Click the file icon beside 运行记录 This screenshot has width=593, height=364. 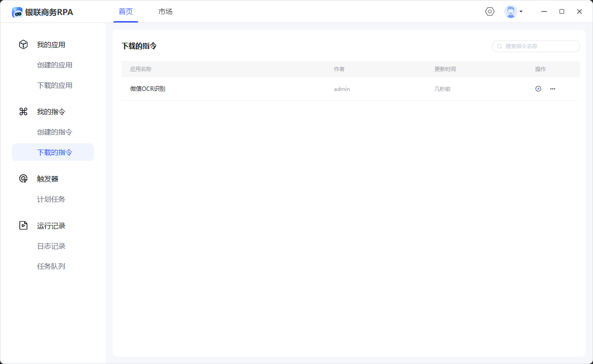click(23, 225)
